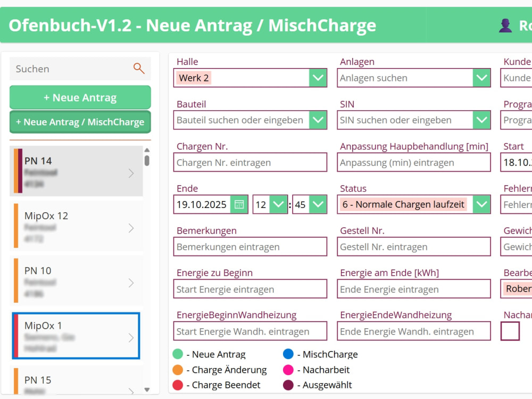This screenshot has height=399, width=532.
Task: Open the PN 15 entry chevron
Action: point(131,391)
